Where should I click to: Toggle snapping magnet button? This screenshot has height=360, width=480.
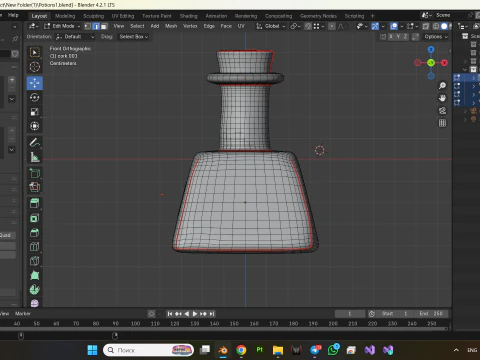coord(308,26)
